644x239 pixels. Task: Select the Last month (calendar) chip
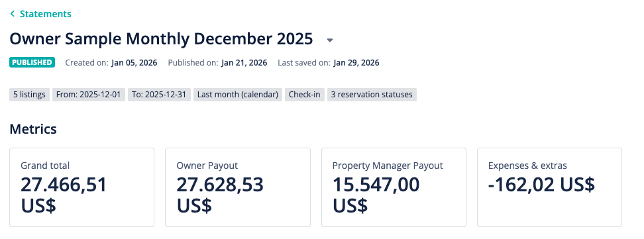pyautogui.click(x=238, y=95)
